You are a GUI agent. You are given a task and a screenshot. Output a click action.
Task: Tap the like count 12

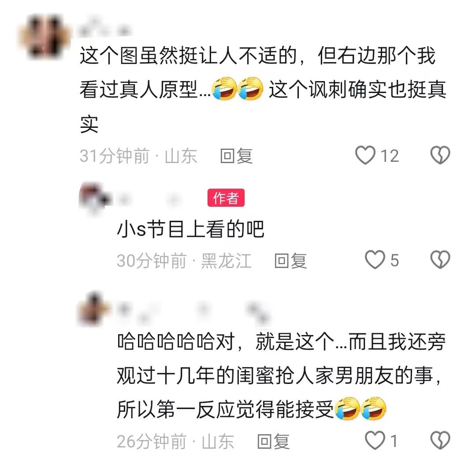tap(390, 156)
